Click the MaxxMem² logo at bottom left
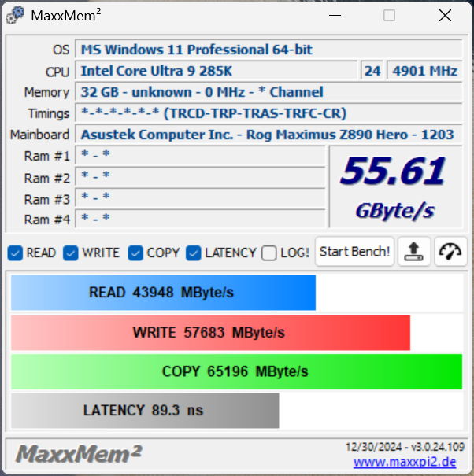The width and height of the screenshot is (474, 476). (79, 454)
